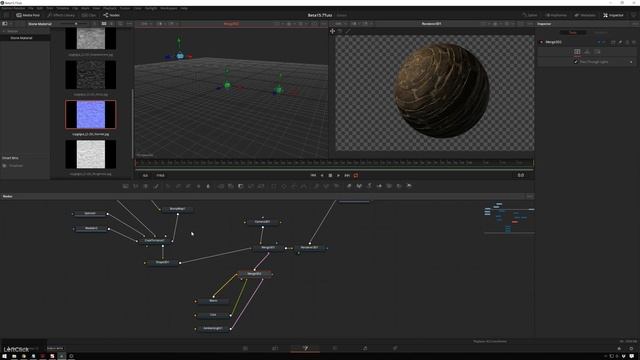The width and height of the screenshot is (640, 360).
Task: Toggle the Metadata panel
Action: point(585,15)
